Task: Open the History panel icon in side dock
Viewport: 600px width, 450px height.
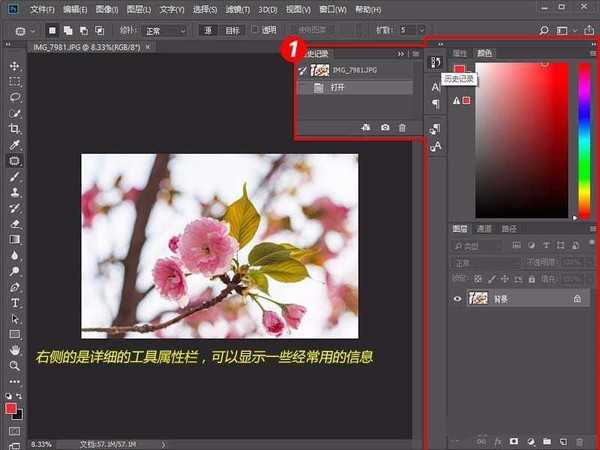Action: pyautogui.click(x=435, y=64)
